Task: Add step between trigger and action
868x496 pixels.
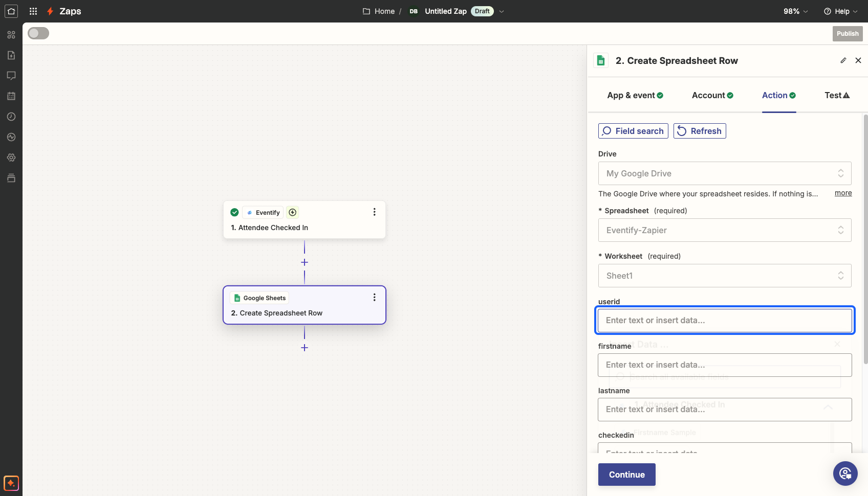Action: pyautogui.click(x=305, y=262)
